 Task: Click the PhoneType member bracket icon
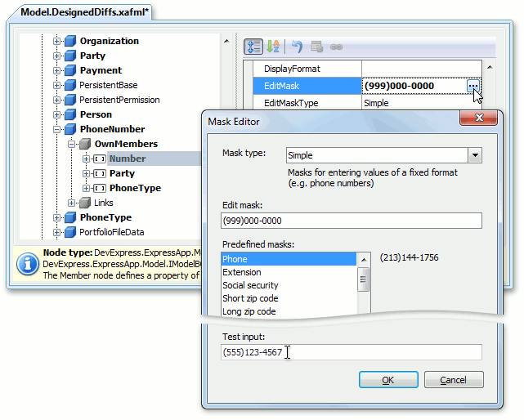[100, 188]
